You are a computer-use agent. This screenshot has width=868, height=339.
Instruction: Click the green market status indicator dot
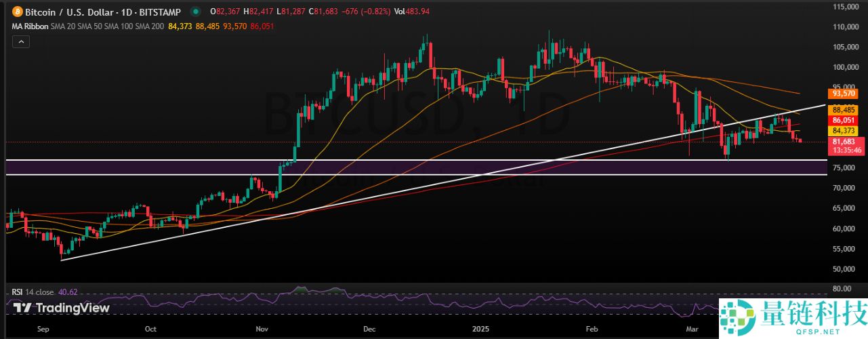pyautogui.click(x=196, y=12)
